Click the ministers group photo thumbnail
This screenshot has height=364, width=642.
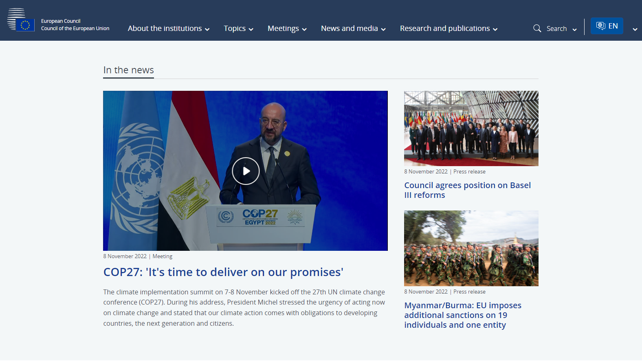471,128
